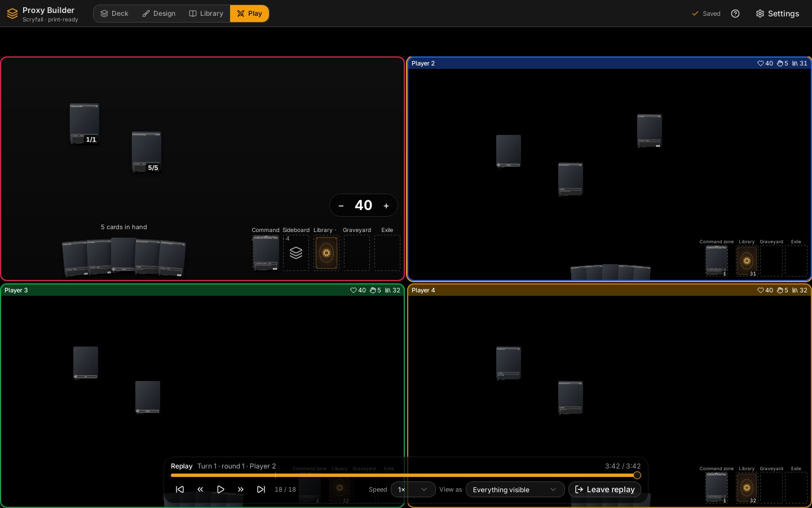The image size is (812, 508).
Task: Click Player 4's Command zone card
Action: tap(717, 488)
